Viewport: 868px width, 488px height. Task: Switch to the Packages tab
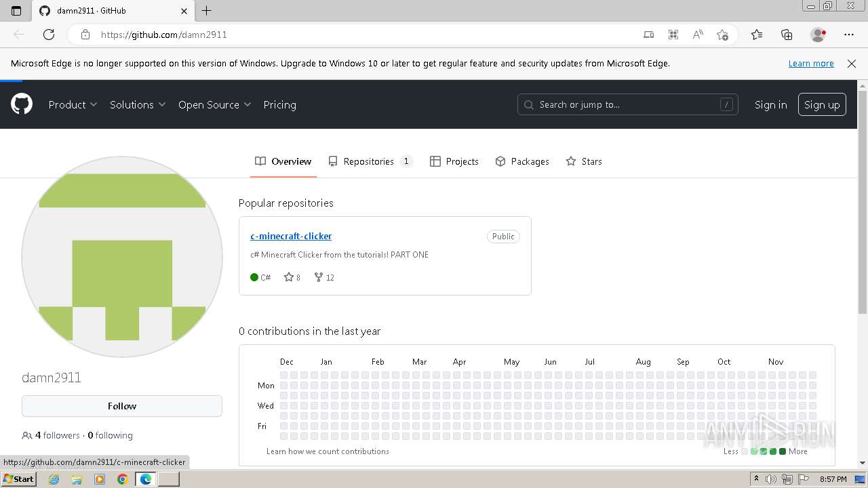click(522, 161)
